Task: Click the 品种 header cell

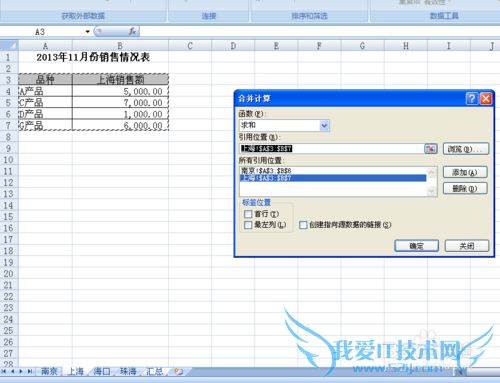Action: coord(45,80)
